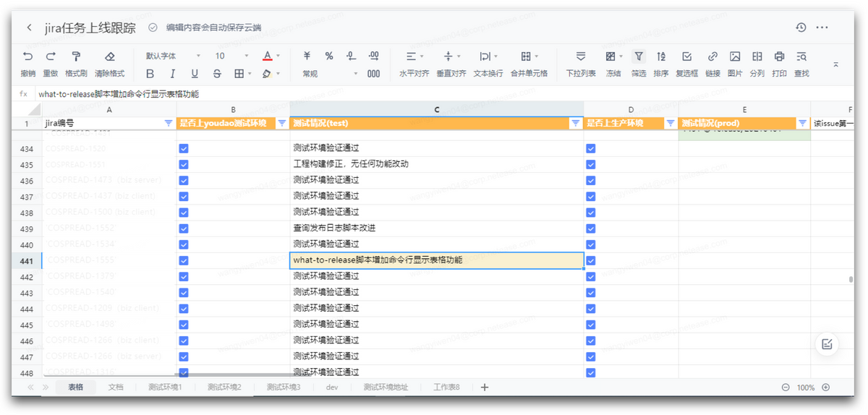Screen dimensions: 868x415
Task: Open filter dropdown on jira编号 header
Action: click(x=169, y=124)
